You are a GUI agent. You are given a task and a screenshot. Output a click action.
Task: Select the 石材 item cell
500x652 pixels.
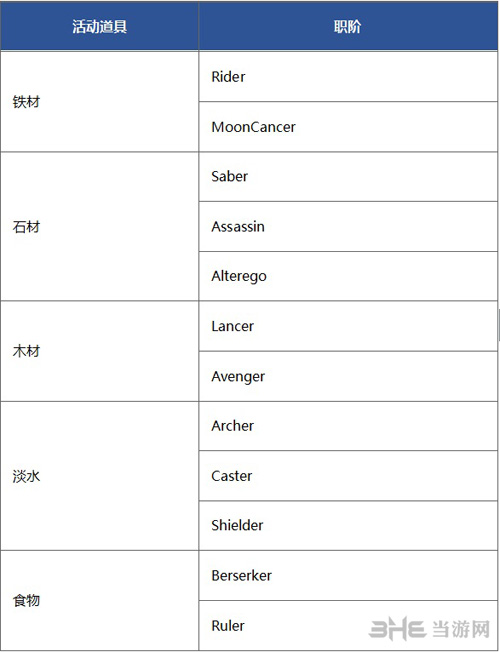[99, 226]
